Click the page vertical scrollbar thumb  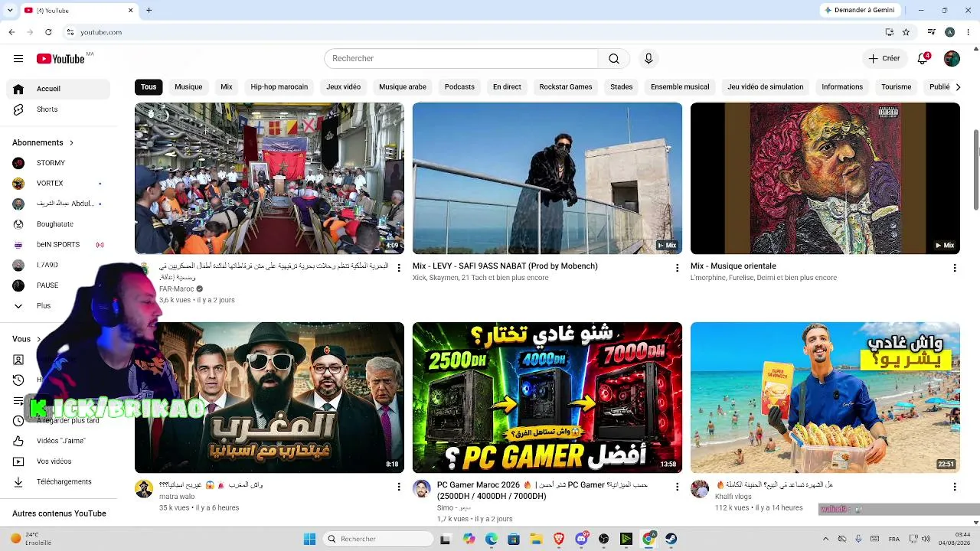976,169
